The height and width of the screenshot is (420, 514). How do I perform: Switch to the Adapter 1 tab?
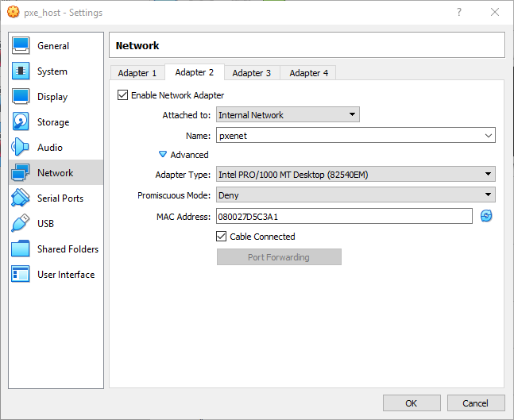coord(137,73)
